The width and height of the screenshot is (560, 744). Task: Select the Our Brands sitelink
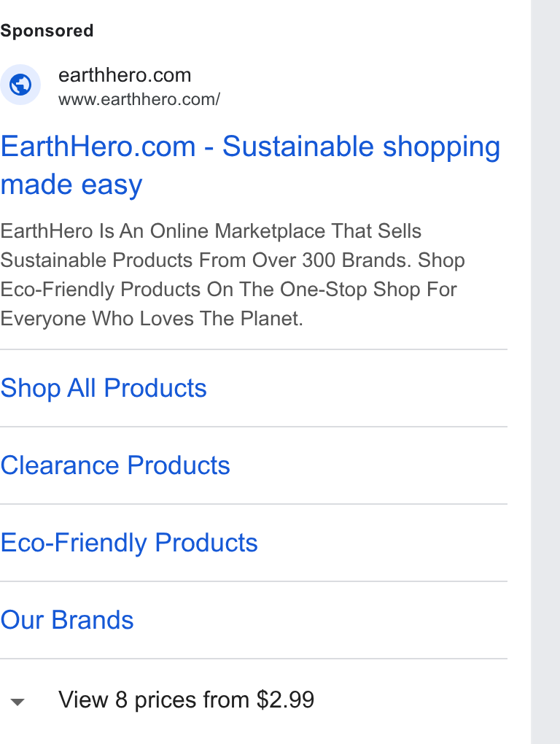(x=67, y=620)
